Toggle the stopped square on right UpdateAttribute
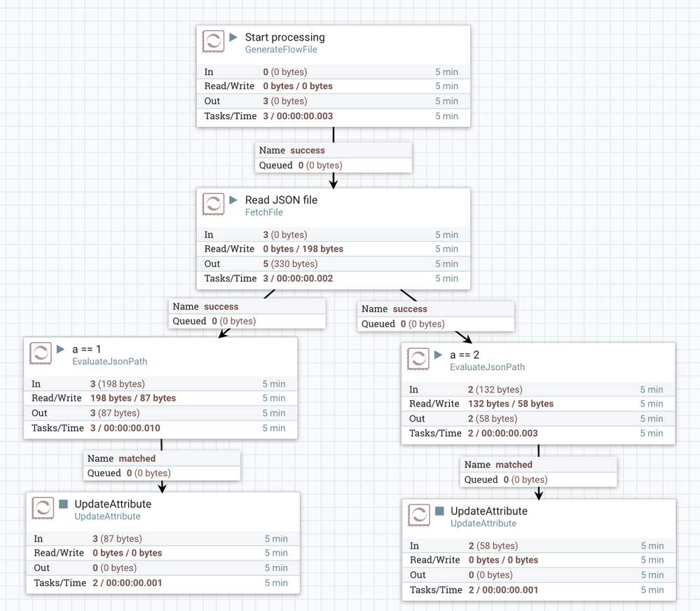Viewport: 700px width, 611px height. click(438, 512)
